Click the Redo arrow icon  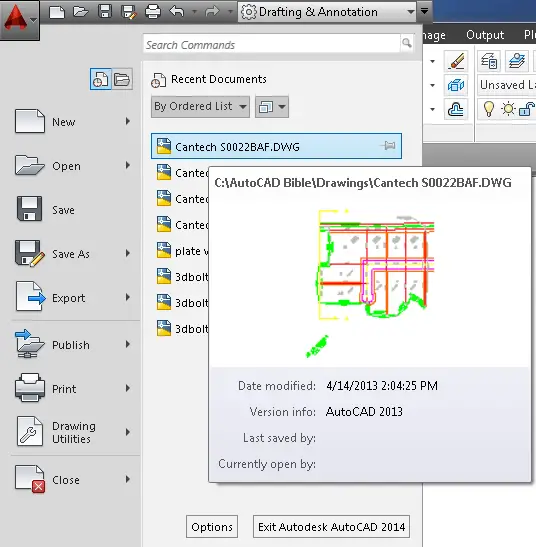[211, 12]
